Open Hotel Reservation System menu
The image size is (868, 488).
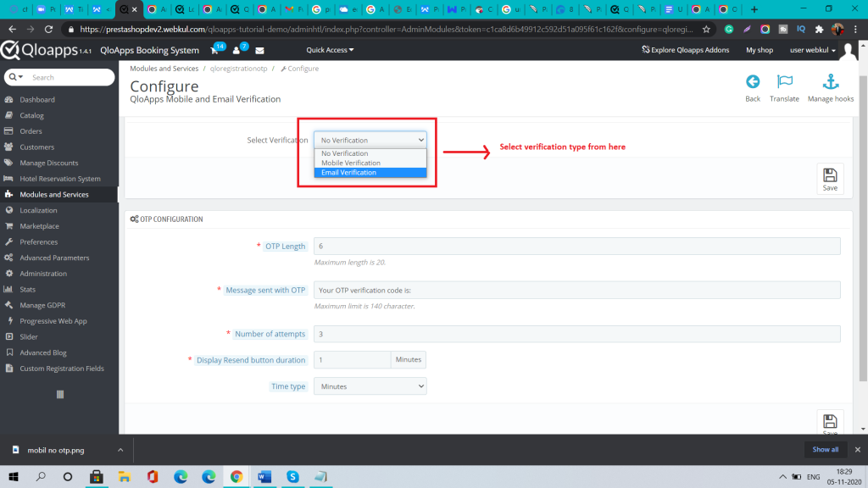tap(58, 179)
